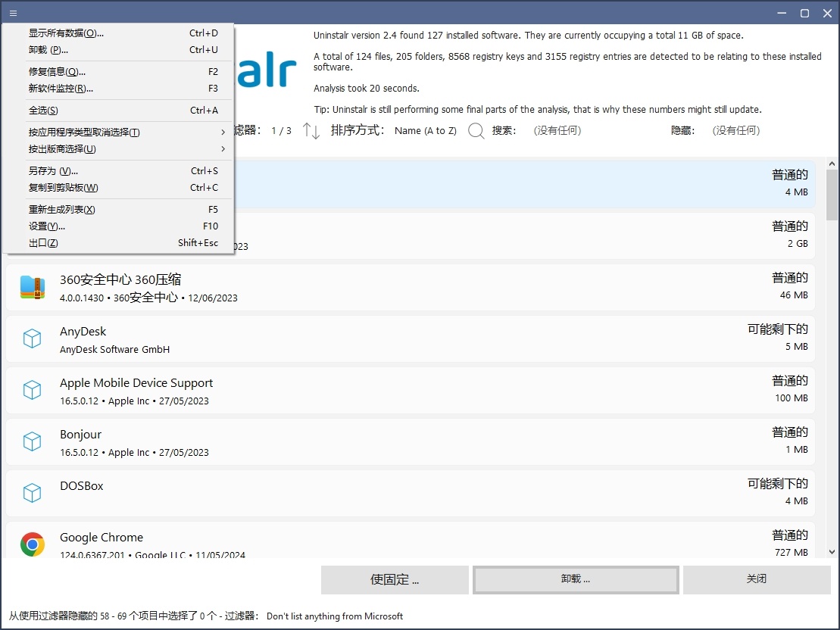The height and width of the screenshot is (630, 840).
Task: Minimize the Uninstalr window
Action: click(x=782, y=13)
